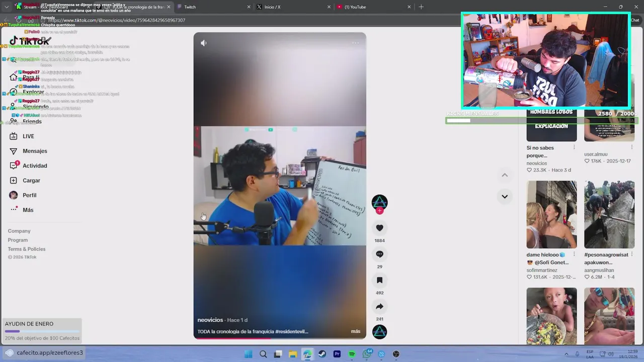Open 'Hombres Lobos Explicacion' video thumbnail
Viewport: 644px width, 362px height.
point(551,124)
